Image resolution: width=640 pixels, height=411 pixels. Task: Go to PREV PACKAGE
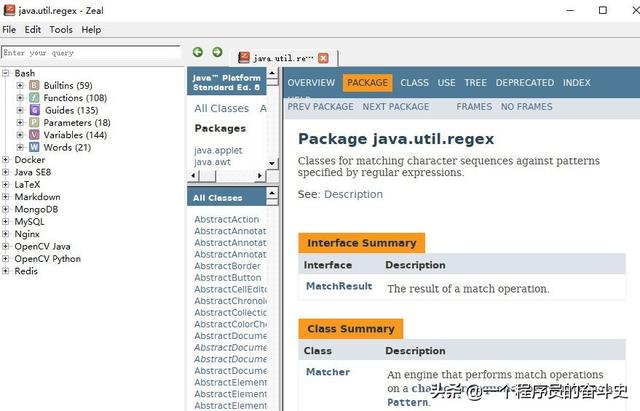click(x=320, y=107)
